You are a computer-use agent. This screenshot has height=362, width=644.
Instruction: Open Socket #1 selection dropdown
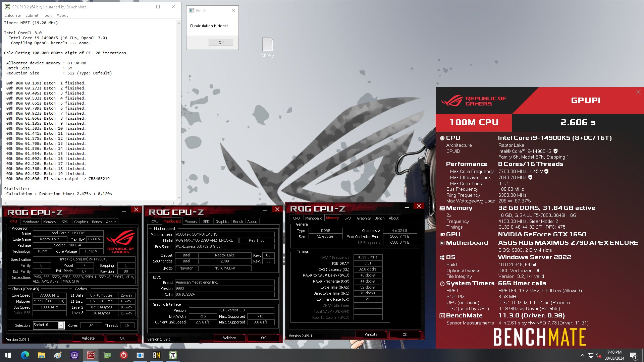point(61,325)
